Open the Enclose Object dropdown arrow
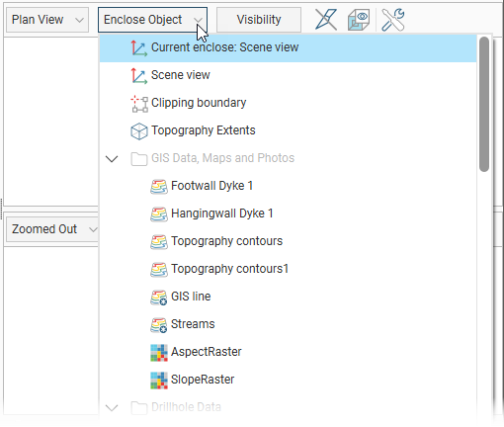 (198, 20)
